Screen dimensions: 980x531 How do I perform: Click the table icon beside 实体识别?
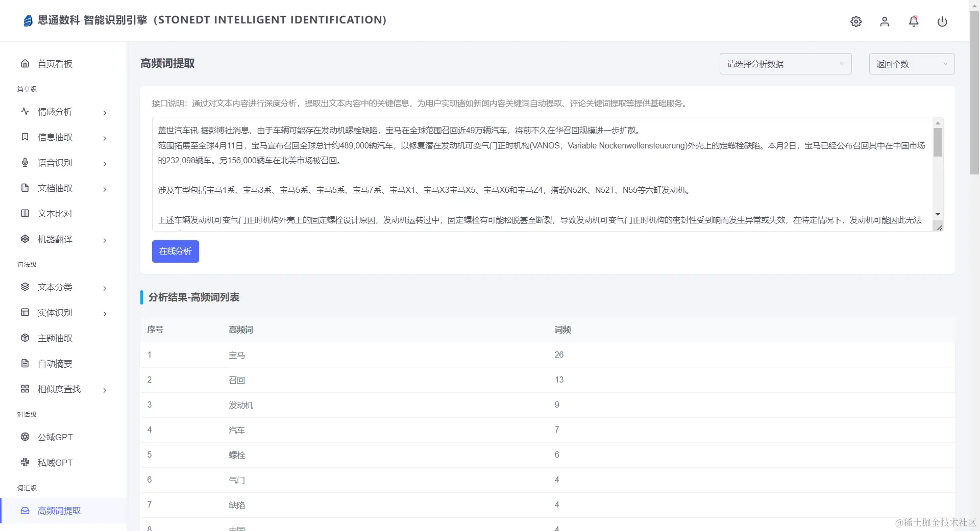pos(25,312)
